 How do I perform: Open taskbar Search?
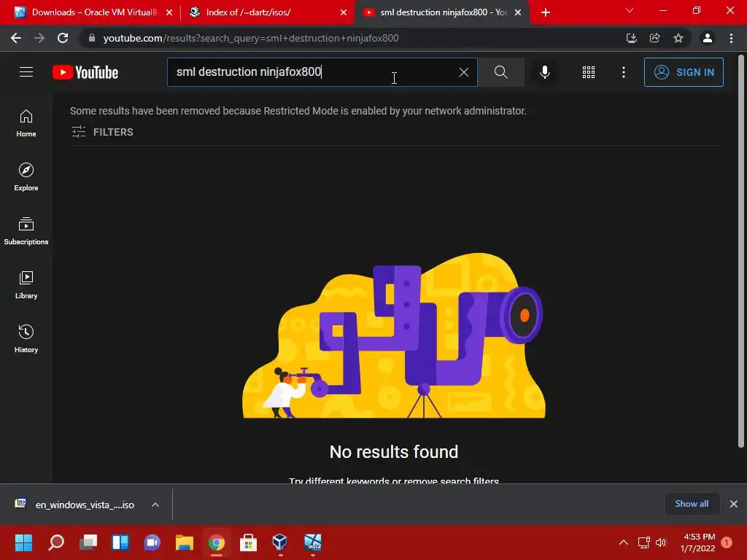(x=55, y=542)
